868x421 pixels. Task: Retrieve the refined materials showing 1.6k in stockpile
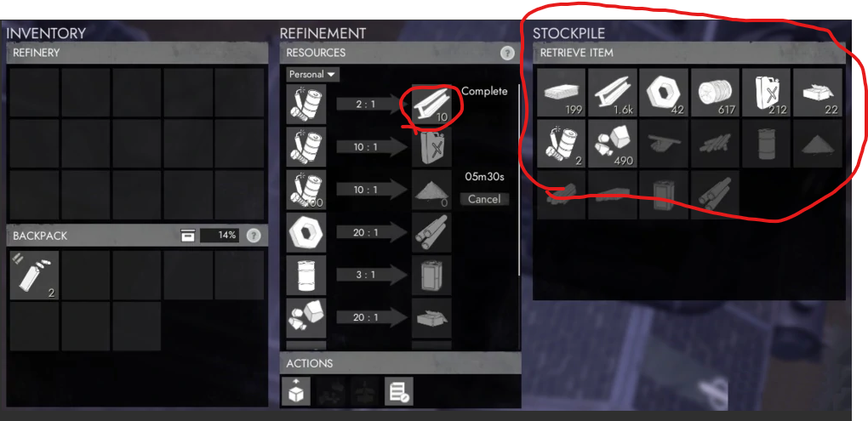(x=612, y=93)
